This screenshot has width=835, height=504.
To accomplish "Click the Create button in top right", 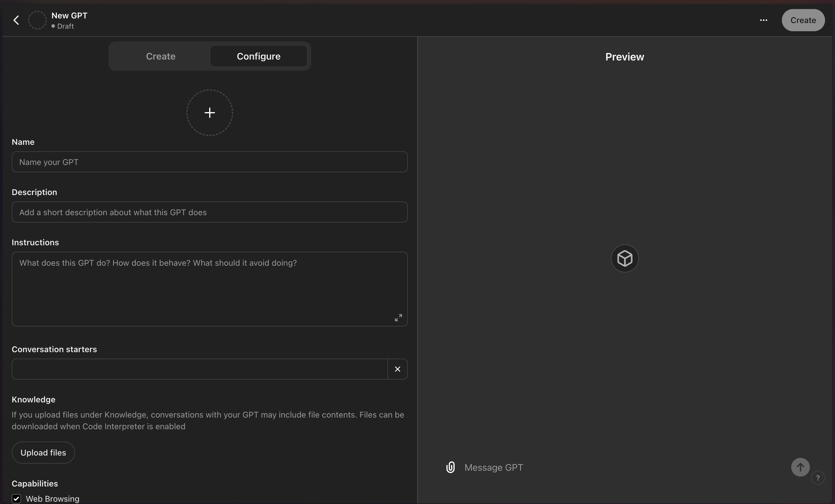I will 803,20.
